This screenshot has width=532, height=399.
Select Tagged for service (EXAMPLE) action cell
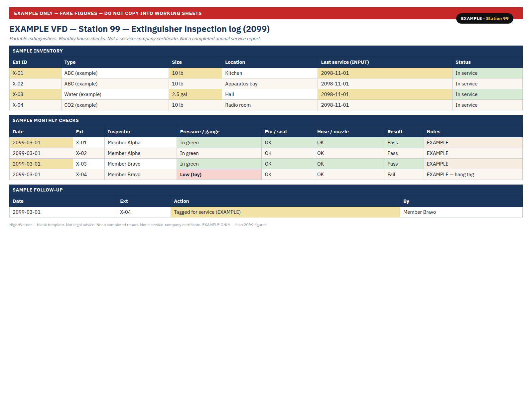285,212
